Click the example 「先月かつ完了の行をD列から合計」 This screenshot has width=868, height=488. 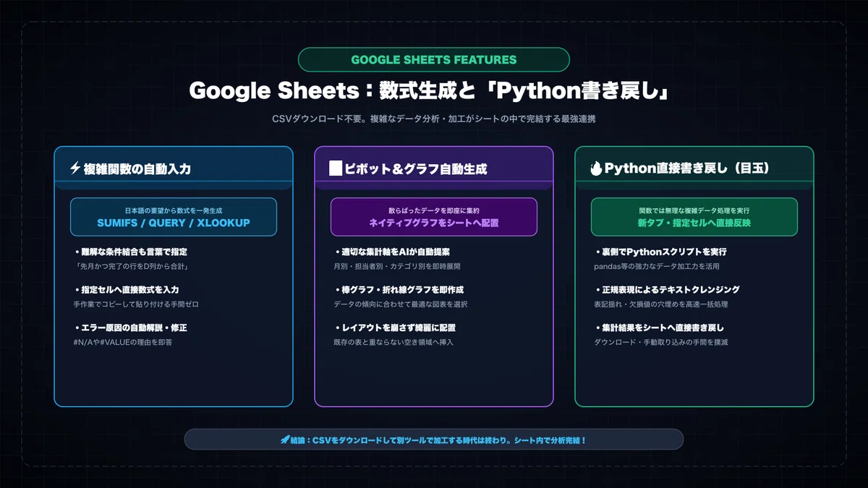coord(132,266)
